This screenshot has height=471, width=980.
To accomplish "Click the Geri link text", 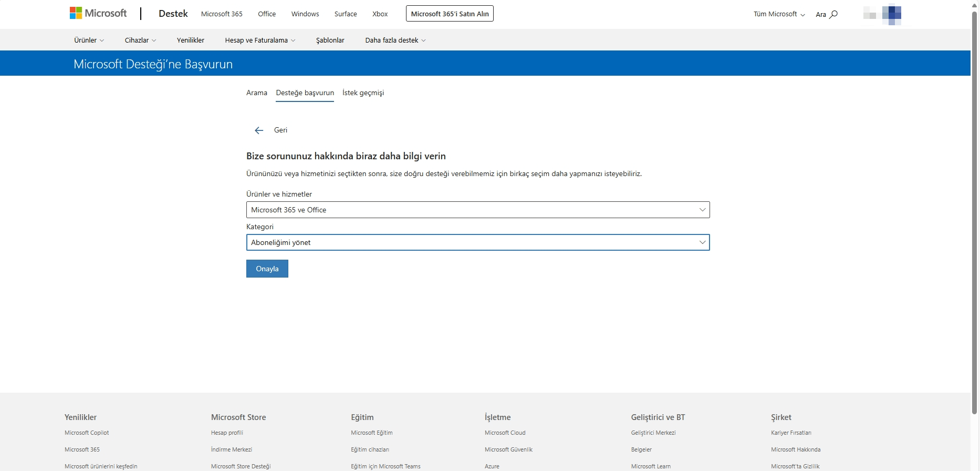I will pyautogui.click(x=280, y=130).
